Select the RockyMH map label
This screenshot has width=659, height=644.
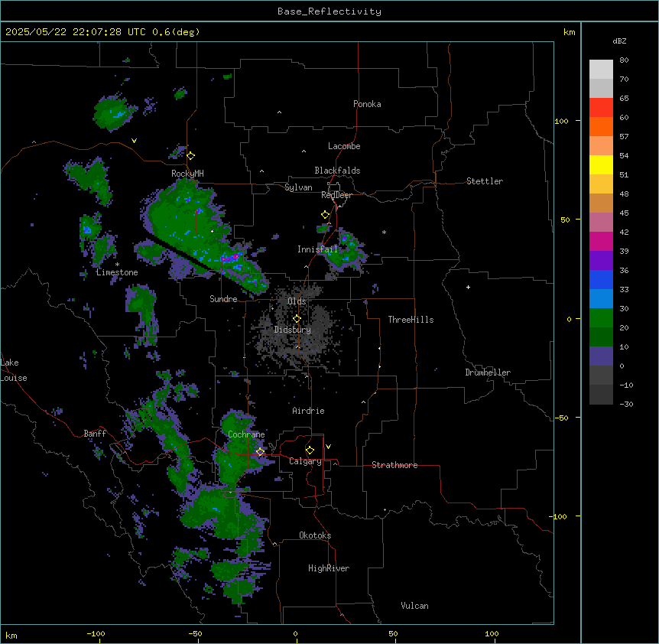tap(187, 174)
